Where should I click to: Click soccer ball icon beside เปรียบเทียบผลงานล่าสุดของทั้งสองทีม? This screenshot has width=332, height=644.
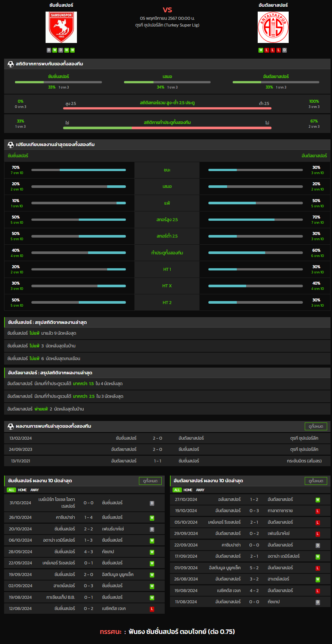point(10,145)
